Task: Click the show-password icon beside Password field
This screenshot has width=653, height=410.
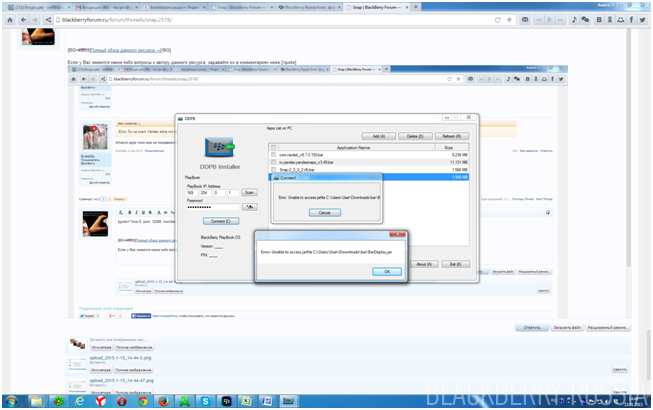Action: click(251, 206)
